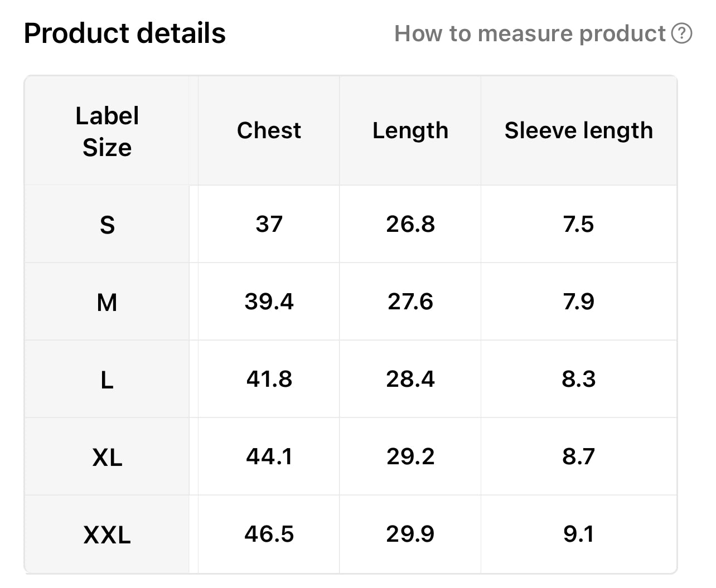Click the Length column header
The height and width of the screenshot is (588, 716).
(410, 131)
